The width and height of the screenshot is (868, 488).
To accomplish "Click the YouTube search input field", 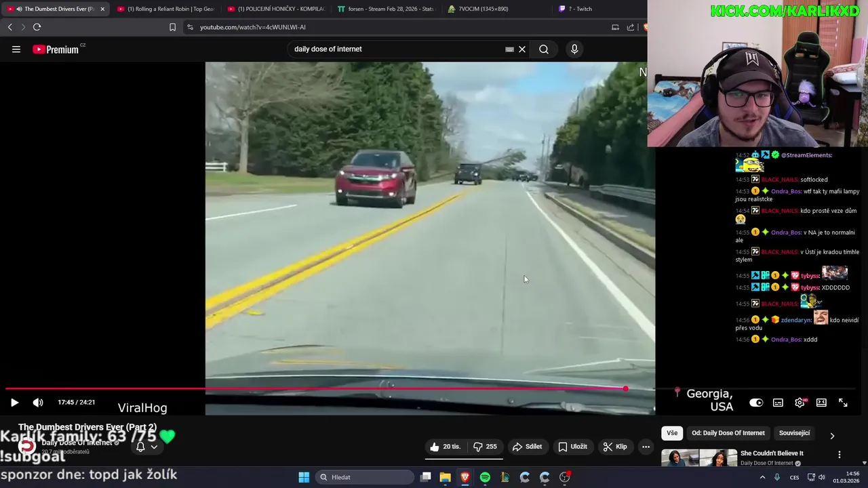I will (397, 49).
